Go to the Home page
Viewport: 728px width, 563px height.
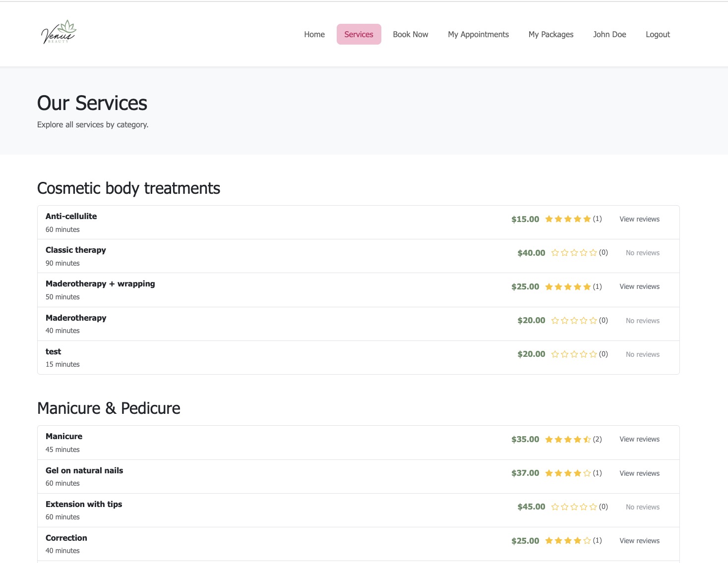(314, 34)
